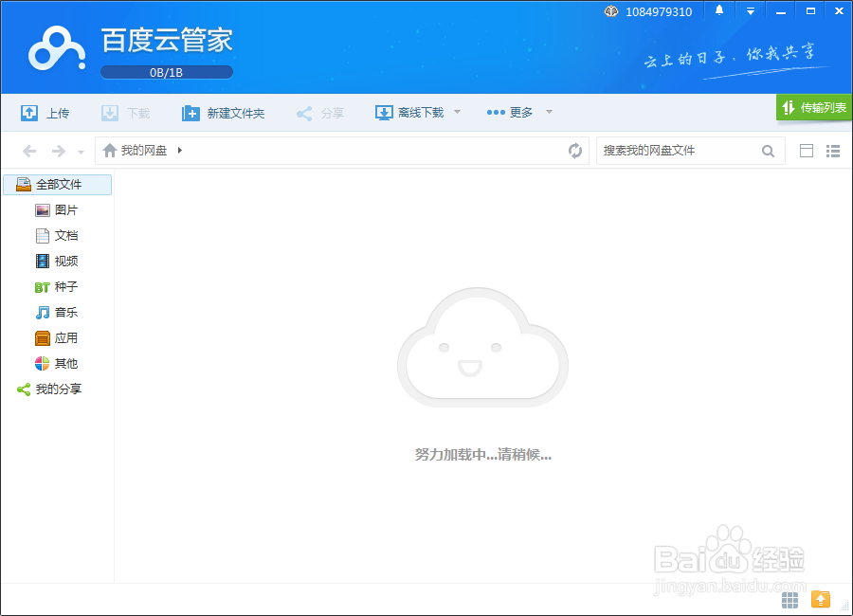Toggle the preview pane layout icon
Viewport: 853px width, 616px height.
coord(807,151)
